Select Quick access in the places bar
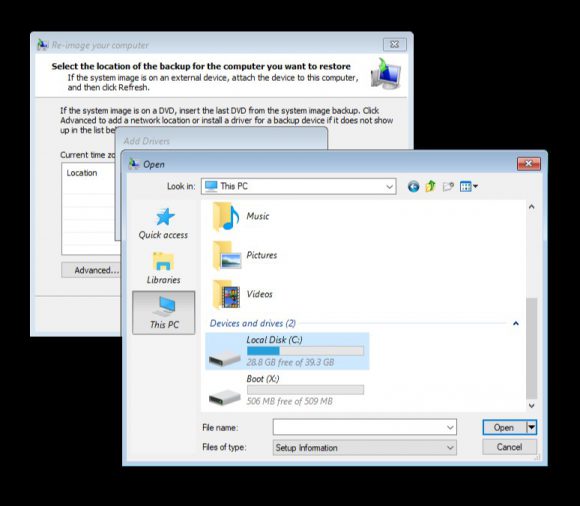The height and width of the screenshot is (506, 580). coord(163,223)
